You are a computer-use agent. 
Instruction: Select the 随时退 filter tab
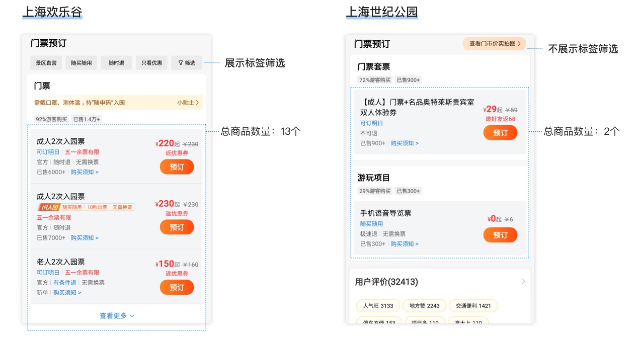coord(116,62)
